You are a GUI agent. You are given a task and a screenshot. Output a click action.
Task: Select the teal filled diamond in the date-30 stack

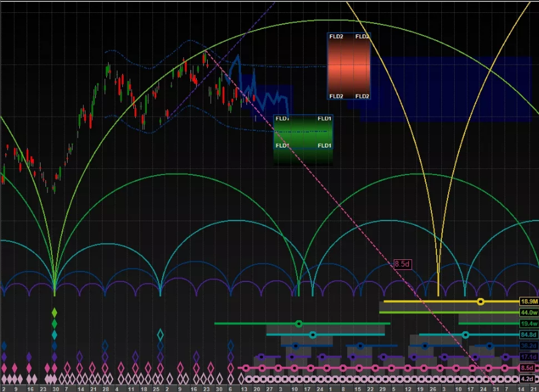54,335
